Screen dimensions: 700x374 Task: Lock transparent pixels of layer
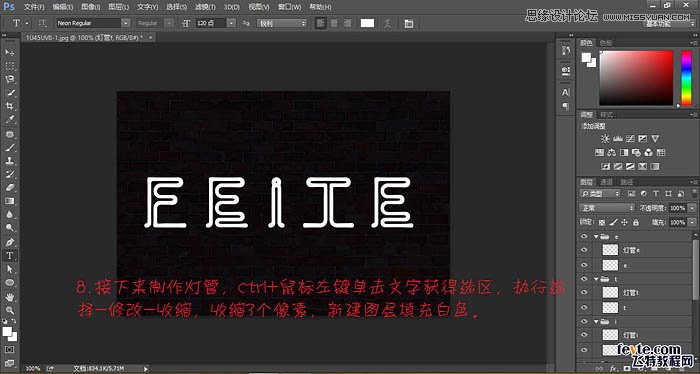tap(602, 222)
